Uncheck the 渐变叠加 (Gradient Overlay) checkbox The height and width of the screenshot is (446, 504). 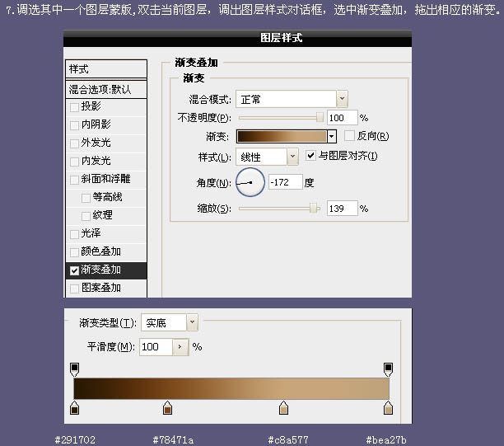(x=74, y=270)
